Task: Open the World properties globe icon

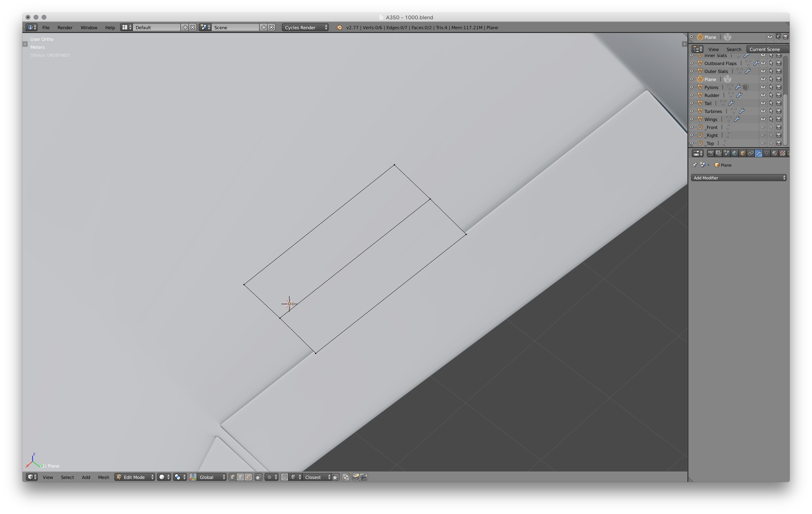Action: [x=735, y=153]
